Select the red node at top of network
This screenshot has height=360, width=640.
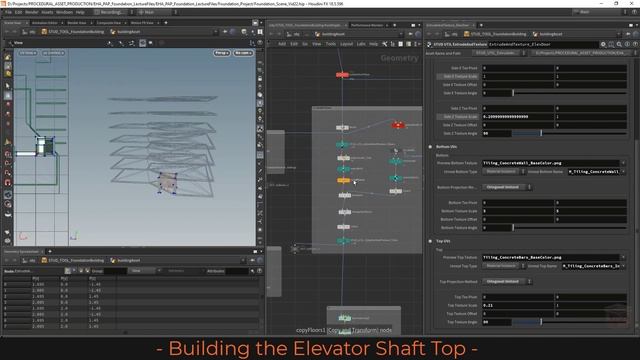342,75
